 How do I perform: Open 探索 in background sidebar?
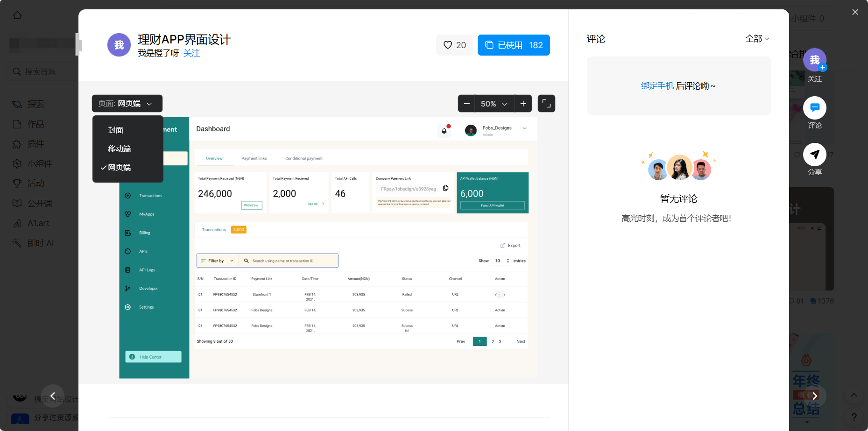coord(29,104)
